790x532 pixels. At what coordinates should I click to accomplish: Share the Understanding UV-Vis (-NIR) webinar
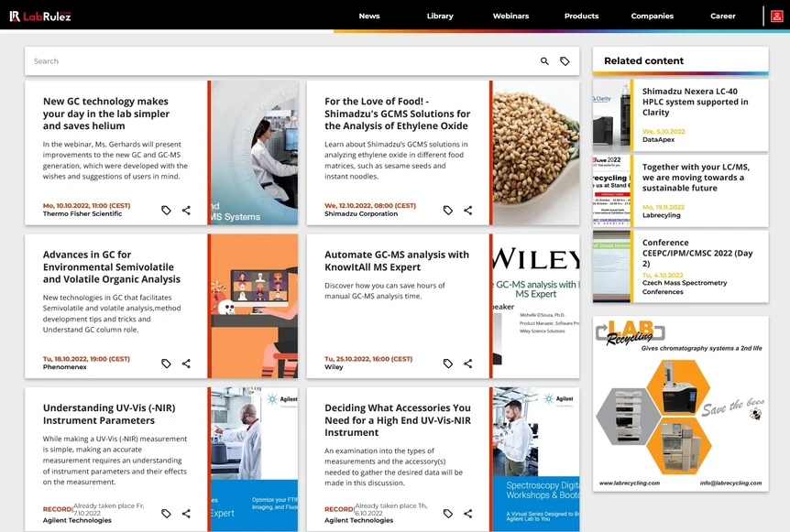tap(186, 514)
